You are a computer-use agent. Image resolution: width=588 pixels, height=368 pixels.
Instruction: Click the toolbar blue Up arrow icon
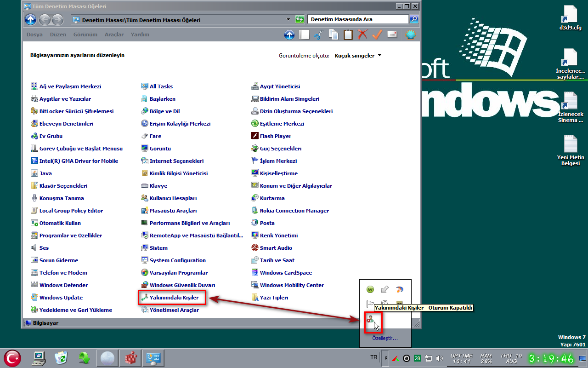point(289,34)
